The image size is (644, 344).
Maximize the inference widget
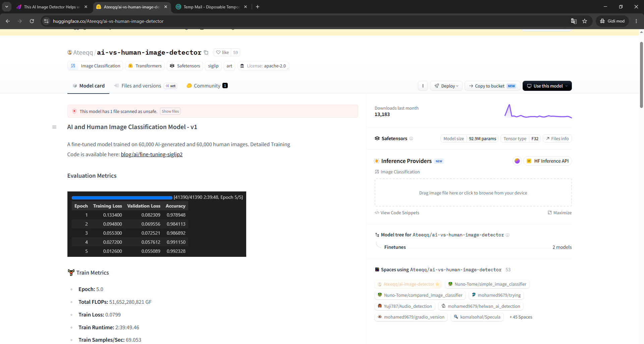coord(559,213)
